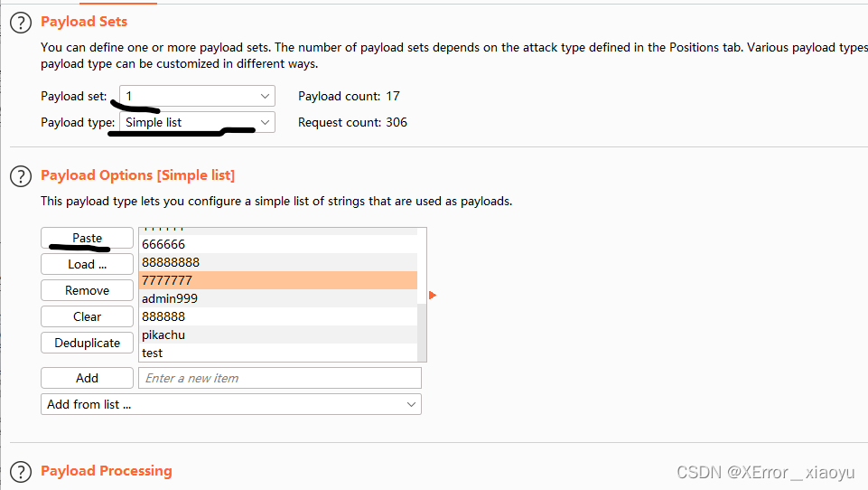
Task: Focus the Enter a new item field
Action: [280, 378]
